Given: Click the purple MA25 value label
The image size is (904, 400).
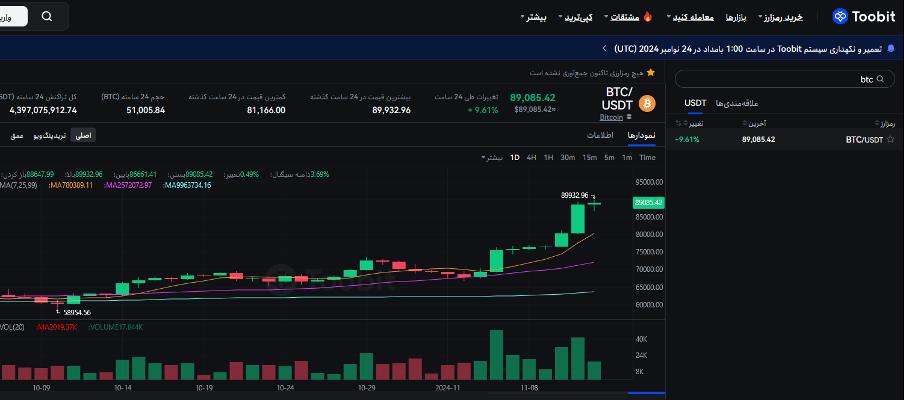Looking at the screenshot, I should (128, 185).
